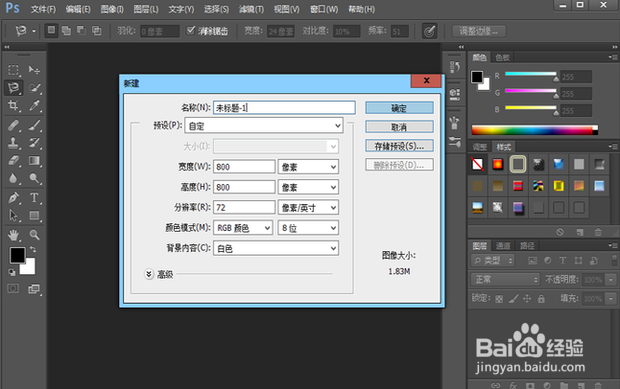Click the Name input field
Image resolution: width=620 pixels, height=389 pixels.
pyautogui.click(x=284, y=108)
